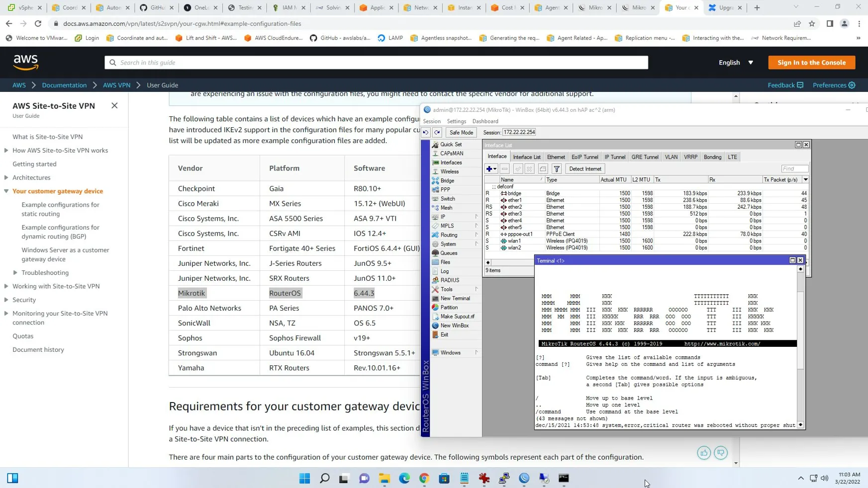This screenshot has height=488, width=868.
Task: Expand How AWS Site-to-Site VPN works
Action: pos(6,150)
